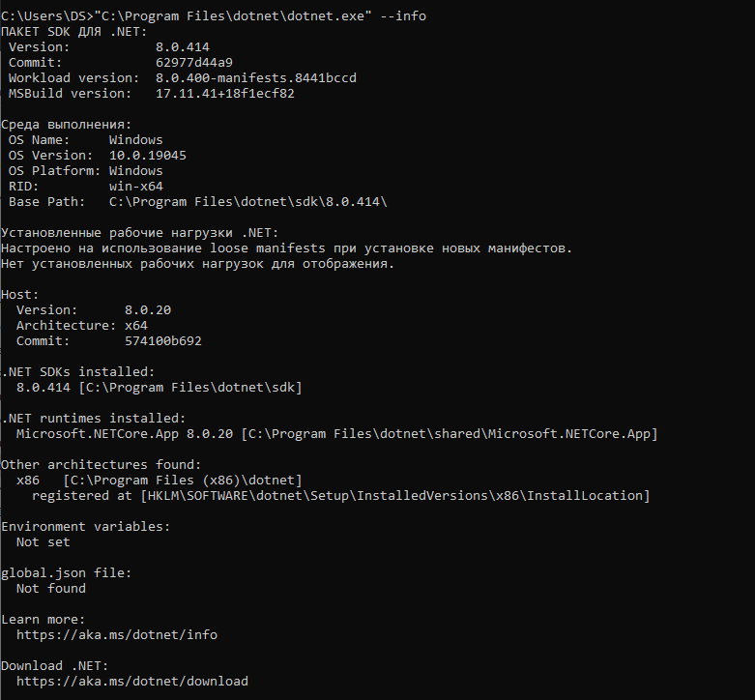
Task: Click the Microsoft.NETCore.App 8.0.20 runtime entry
Action: coord(126,434)
